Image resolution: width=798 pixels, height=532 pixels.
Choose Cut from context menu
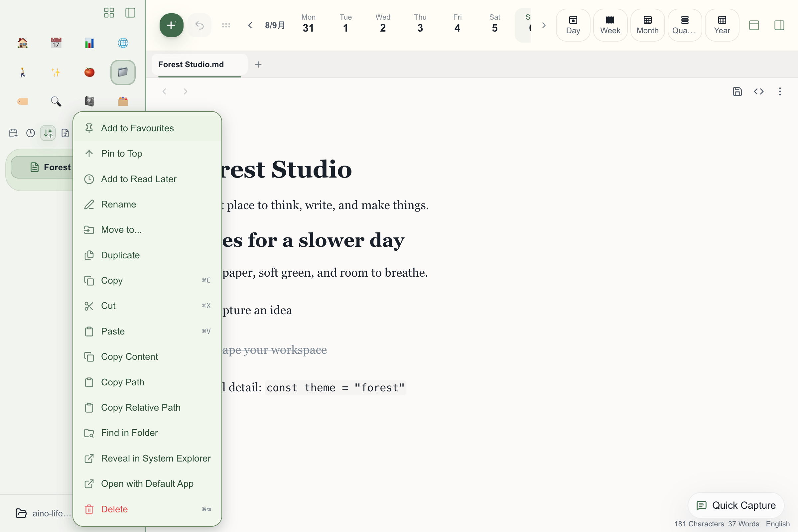click(147, 306)
